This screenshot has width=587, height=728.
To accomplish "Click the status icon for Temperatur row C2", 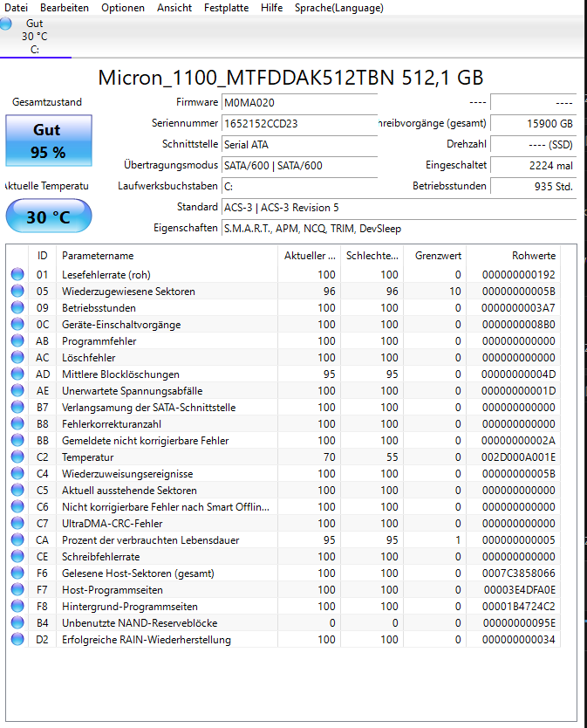I will [17, 457].
